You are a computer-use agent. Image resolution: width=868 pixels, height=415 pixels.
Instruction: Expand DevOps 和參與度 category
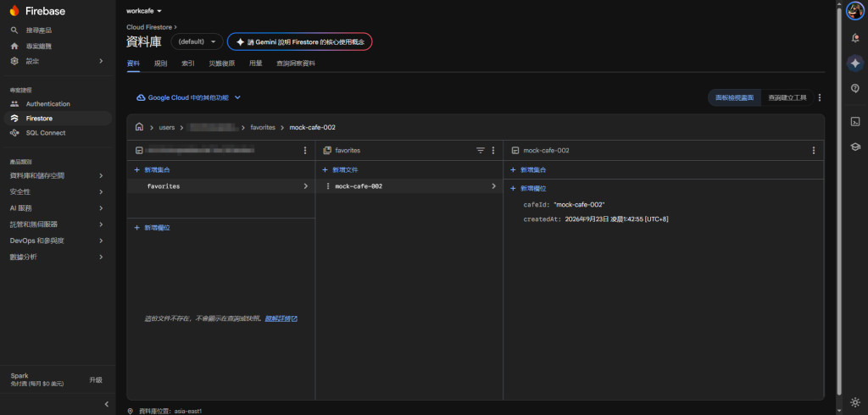click(x=58, y=241)
